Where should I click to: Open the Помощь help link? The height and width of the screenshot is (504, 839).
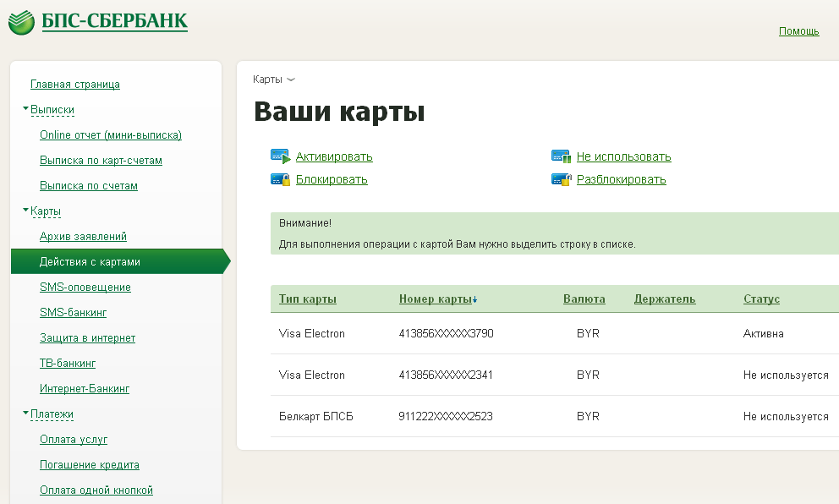pyautogui.click(x=798, y=31)
